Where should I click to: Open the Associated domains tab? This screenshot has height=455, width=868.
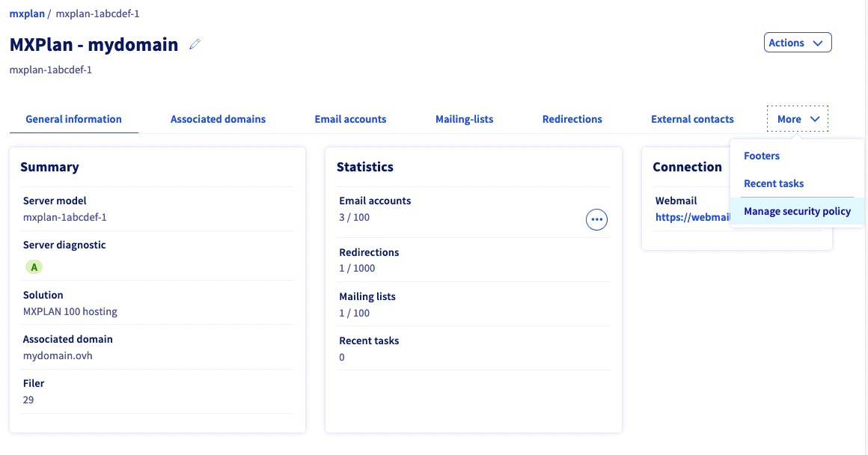218,119
